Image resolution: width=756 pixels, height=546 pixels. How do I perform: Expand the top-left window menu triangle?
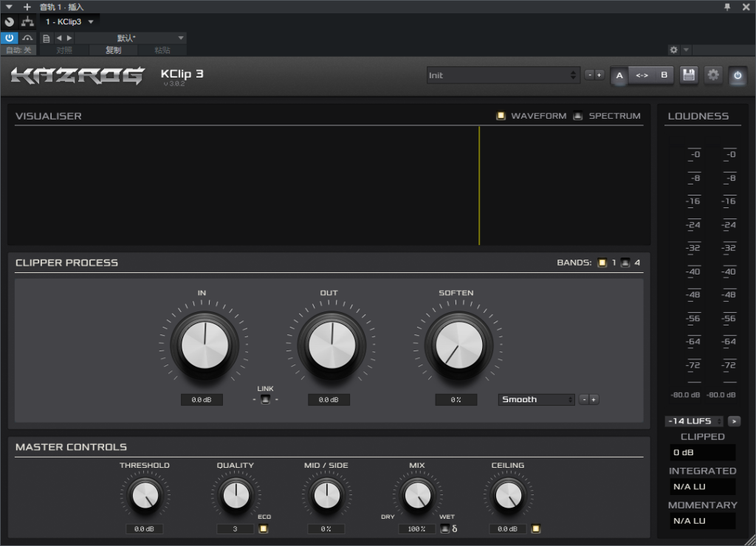[9, 7]
